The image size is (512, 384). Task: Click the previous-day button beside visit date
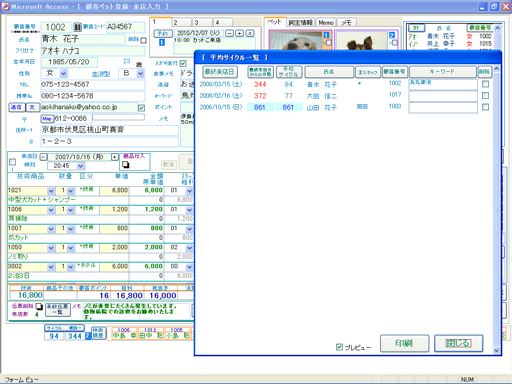44,157
